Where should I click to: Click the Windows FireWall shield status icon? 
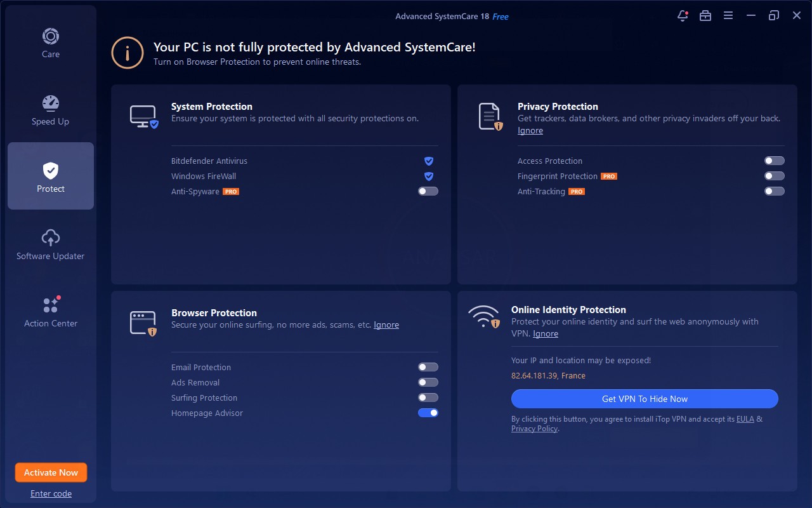428,177
